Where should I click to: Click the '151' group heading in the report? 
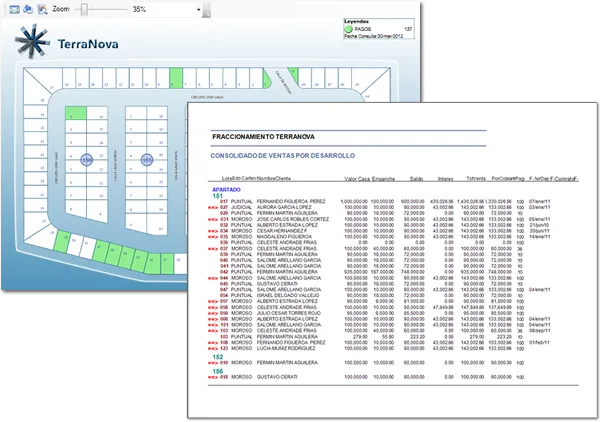[217, 196]
